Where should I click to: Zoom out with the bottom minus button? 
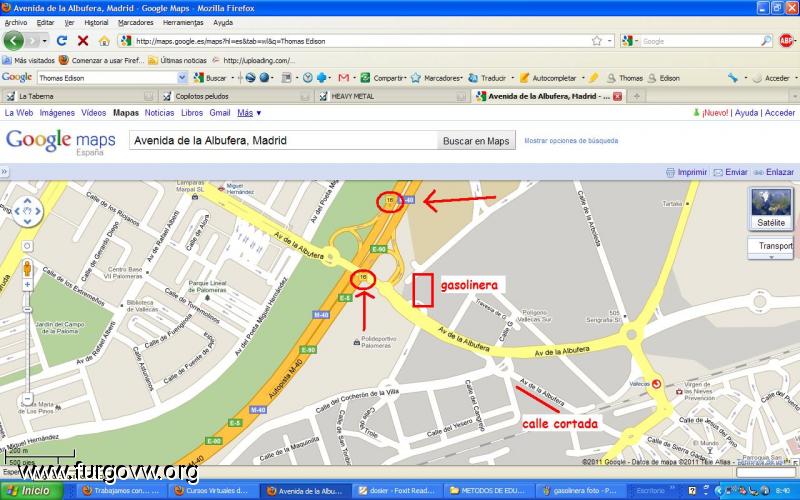(27, 399)
